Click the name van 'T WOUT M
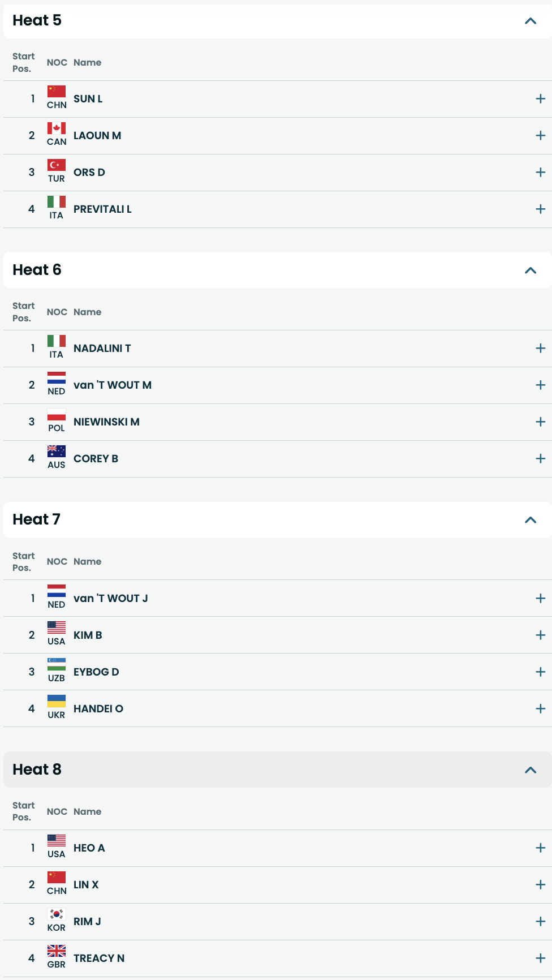 point(113,385)
